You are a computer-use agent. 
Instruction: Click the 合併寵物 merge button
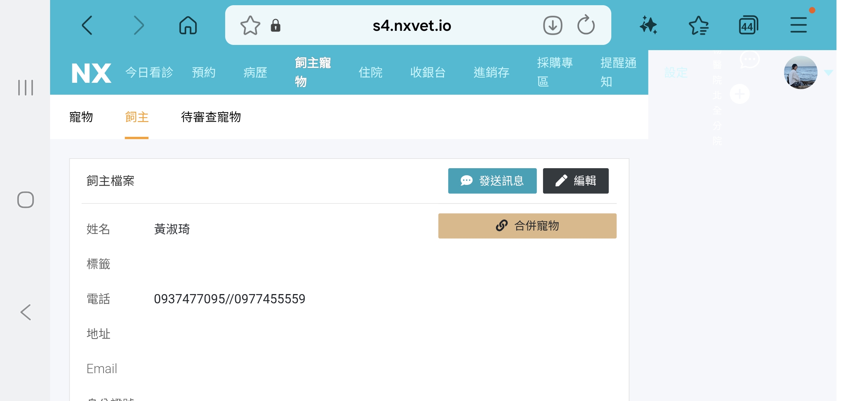(x=527, y=226)
